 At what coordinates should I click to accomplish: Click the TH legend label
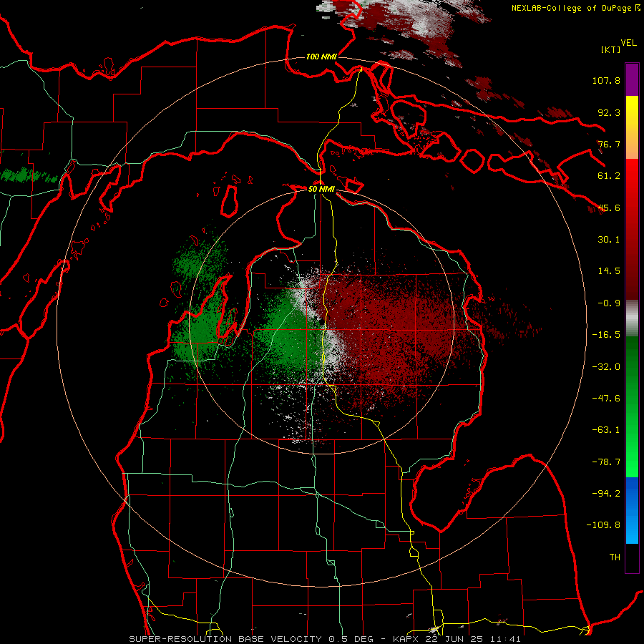615,557
